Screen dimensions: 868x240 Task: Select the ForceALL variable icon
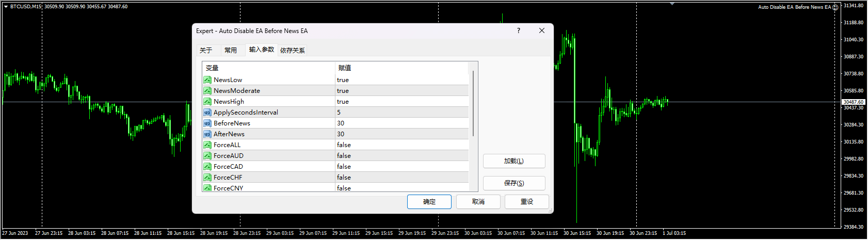[207, 145]
